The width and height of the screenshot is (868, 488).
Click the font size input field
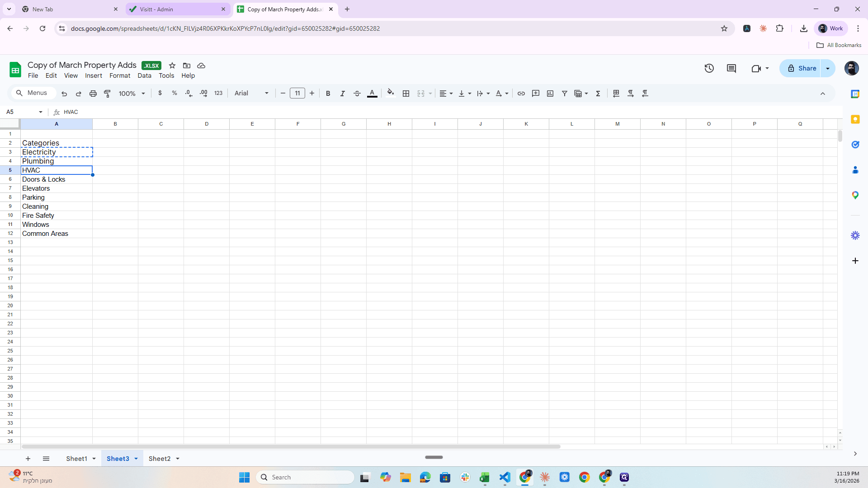coord(297,94)
